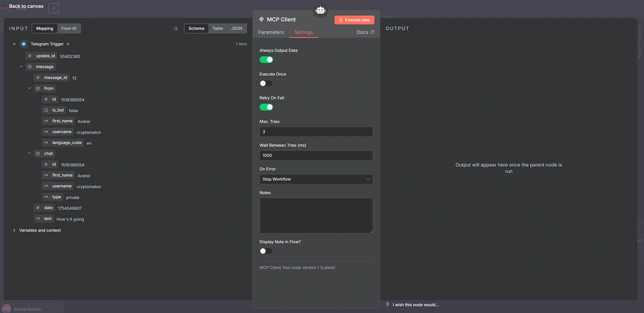Open the On Error dropdown

click(x=316, y=179)
